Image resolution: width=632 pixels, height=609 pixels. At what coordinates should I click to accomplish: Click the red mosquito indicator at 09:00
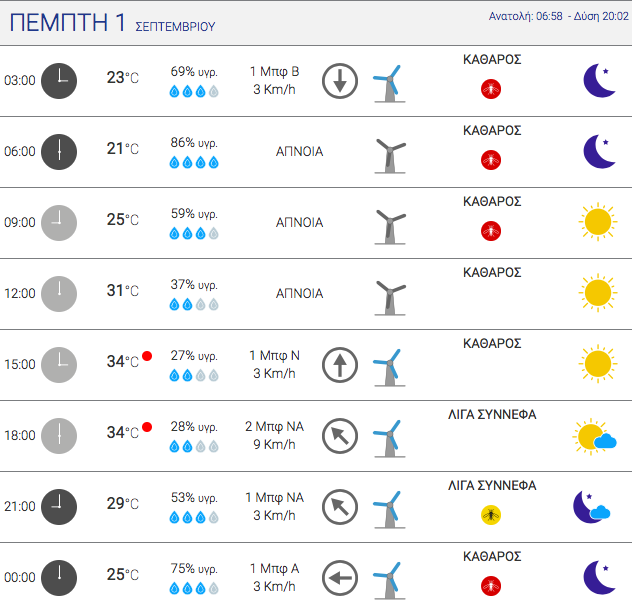491,231
